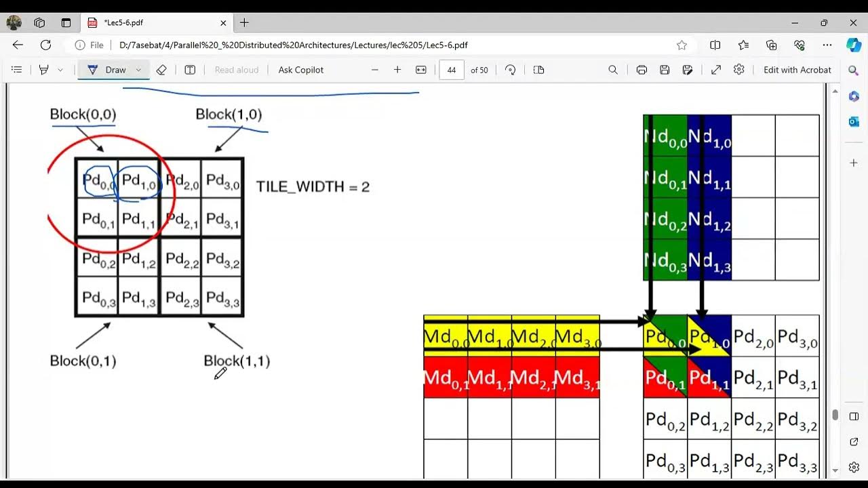Image resolution: width=868 pixels, height=488 pixels.
Task: Open Browser essentials
Action: (799, 45)
